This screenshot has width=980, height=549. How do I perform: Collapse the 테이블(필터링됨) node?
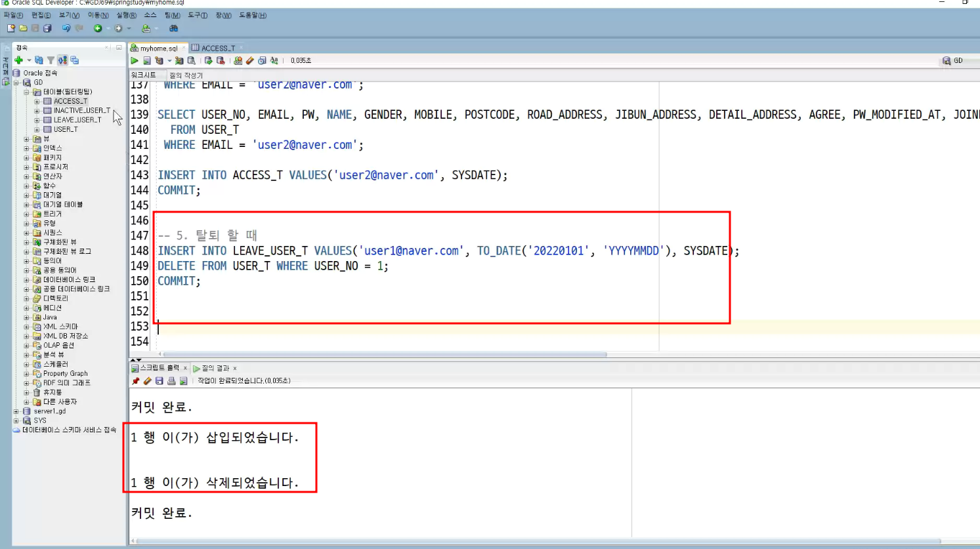pyautogui.click(x=27, y=92)
